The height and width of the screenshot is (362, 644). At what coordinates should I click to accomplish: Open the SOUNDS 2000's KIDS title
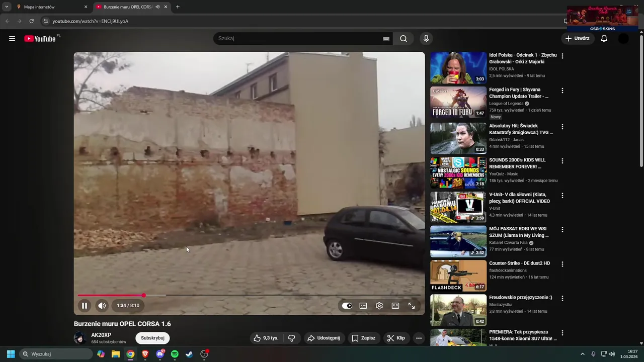517,163
